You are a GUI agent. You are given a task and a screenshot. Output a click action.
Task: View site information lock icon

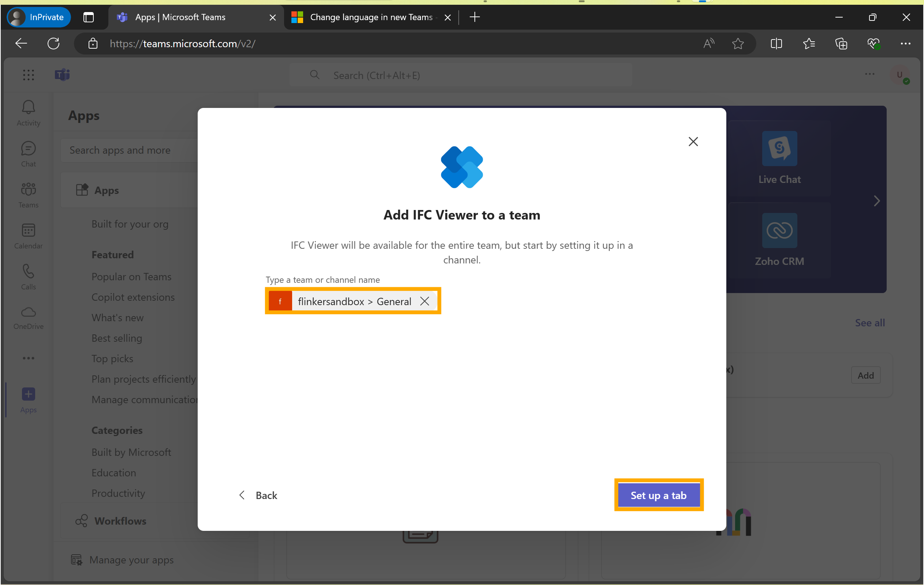[x=93, y=44]
